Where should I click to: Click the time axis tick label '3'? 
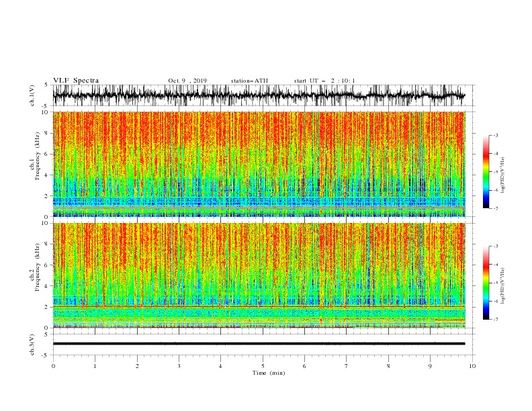[179, 366]
